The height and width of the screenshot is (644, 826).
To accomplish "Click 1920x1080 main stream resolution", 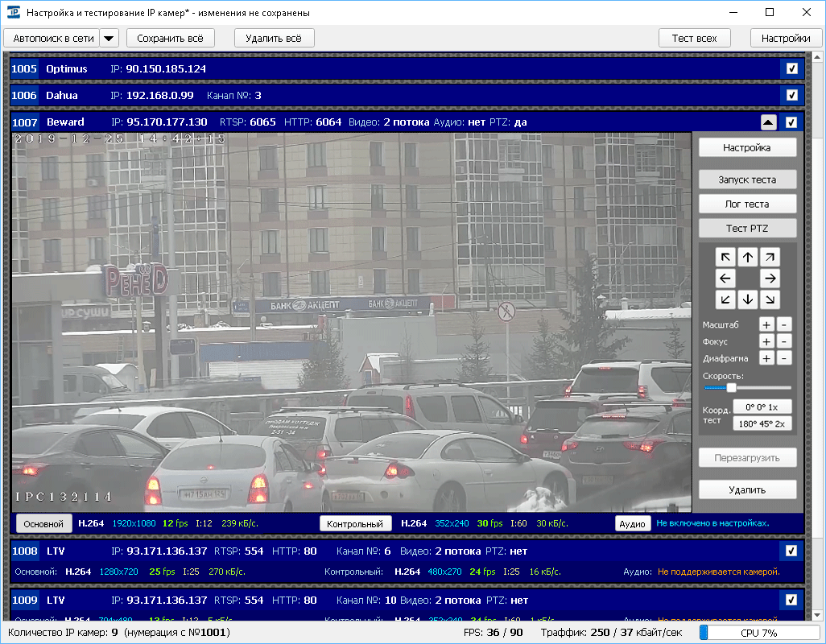I will (134, 523).
